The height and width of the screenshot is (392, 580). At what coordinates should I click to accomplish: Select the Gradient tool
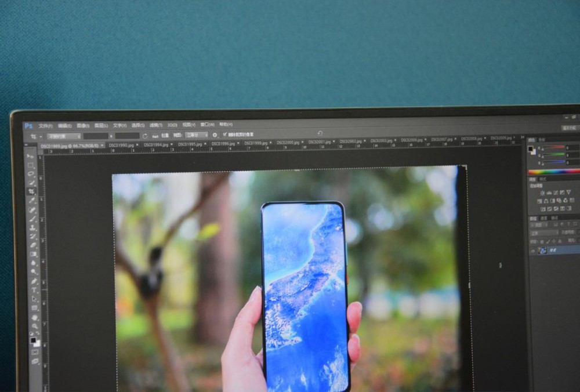34,254
